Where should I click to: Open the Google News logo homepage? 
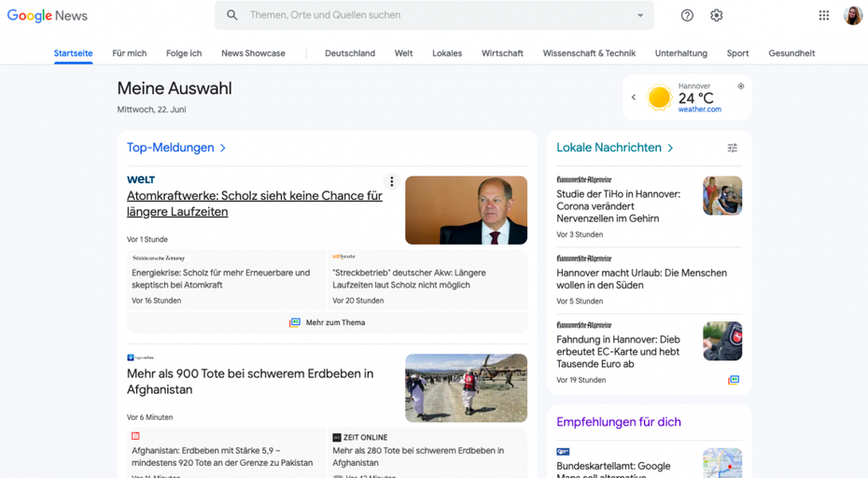pos(47,16)
